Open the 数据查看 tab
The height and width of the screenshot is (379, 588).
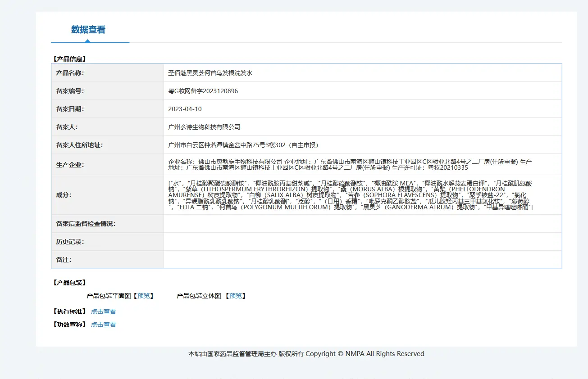coord(88,30)
